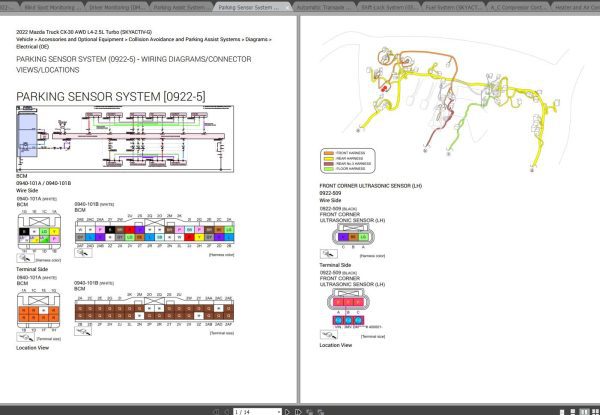This screenshot has width=600, height=415.
Task: Switch to single page view layout
Action: [x=562, y=412]
